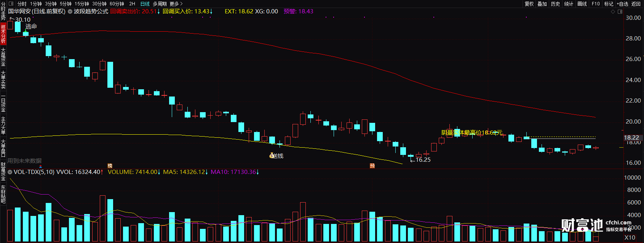Open the 东财贴吧 sidebar tab
Image resolution: width=644 pixels, height=243 pixels.
pyautogui.click(x=3, y=194)
